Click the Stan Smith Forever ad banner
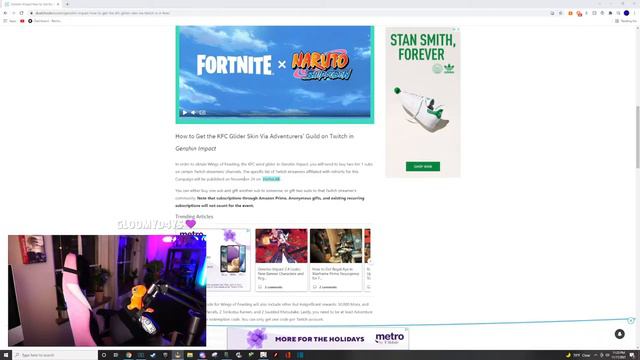This screenshot has height=360, width=640. pos(422,102)
